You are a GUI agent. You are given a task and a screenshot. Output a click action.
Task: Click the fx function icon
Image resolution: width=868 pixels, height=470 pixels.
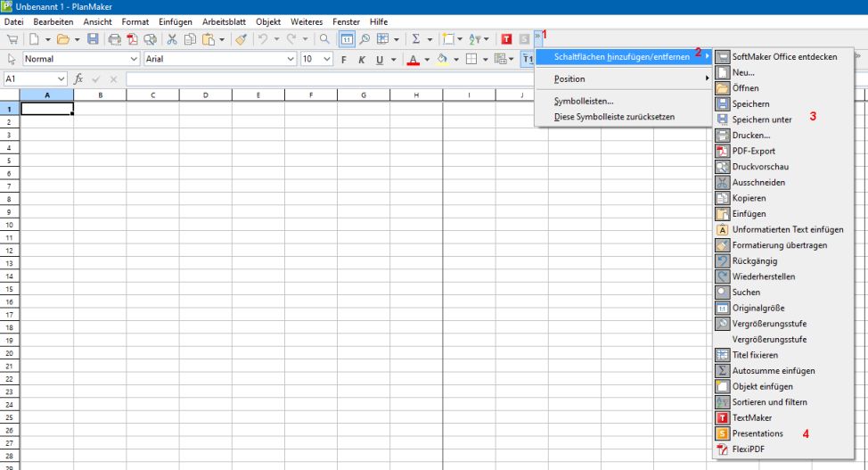tap(78, 79)
